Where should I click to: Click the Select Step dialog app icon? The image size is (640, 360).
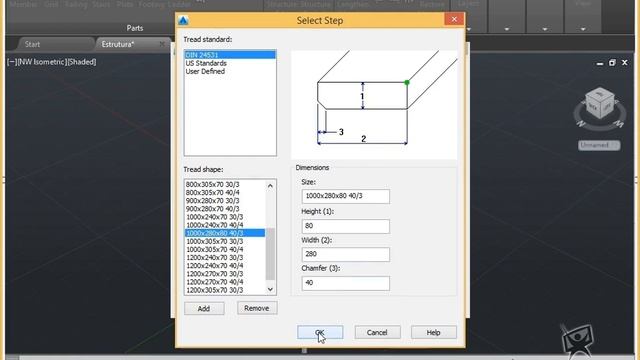pos(183,20)
